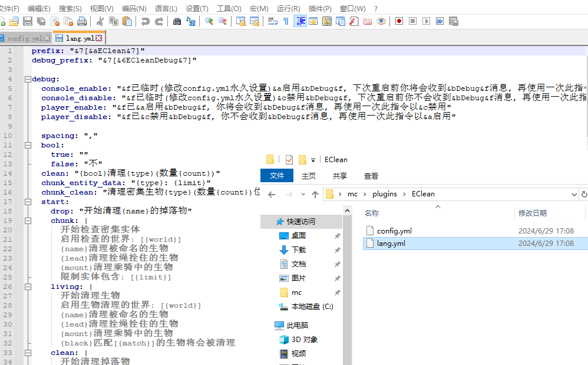Viewport: 588px width, 365px height.
Task: Cut the selection with the scissors icon
Action: (x=100, y=21)
